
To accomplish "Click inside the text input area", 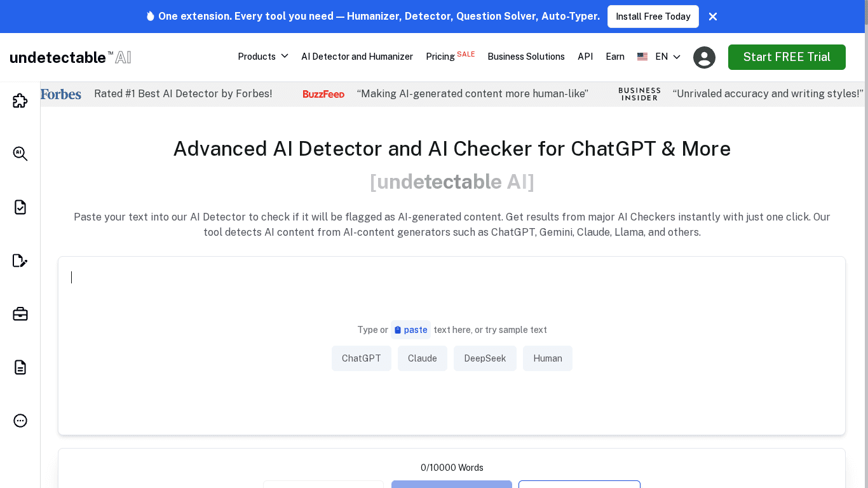I will [452, 346].
